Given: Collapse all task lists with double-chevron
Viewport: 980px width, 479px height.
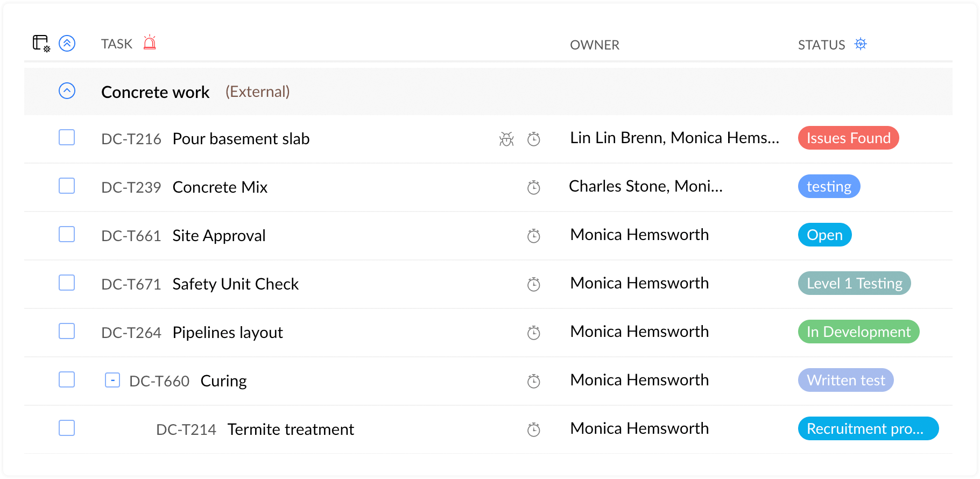Looking at the screenshot, I should (x=67, y=43).
